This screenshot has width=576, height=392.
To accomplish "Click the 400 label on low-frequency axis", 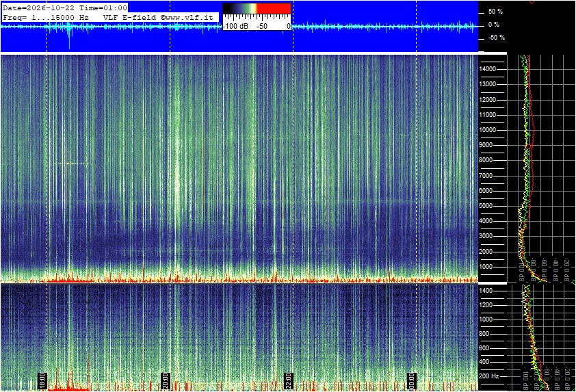I will pos(484,363).
